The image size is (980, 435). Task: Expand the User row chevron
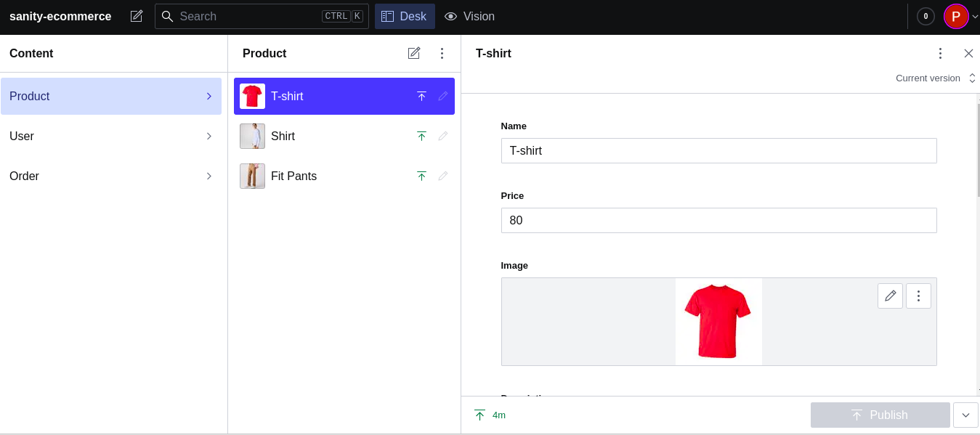point(209,136)
